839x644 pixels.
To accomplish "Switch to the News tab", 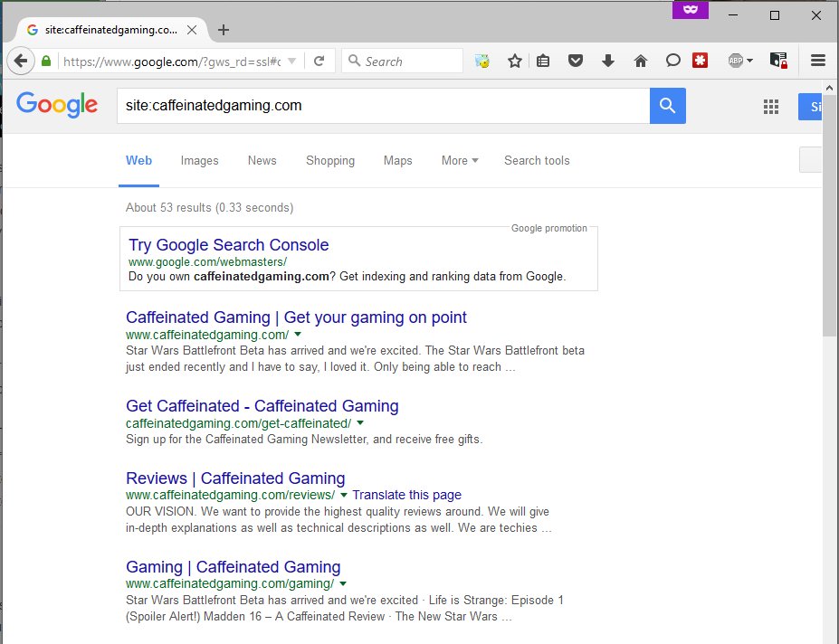I will (x=262, y=160).
